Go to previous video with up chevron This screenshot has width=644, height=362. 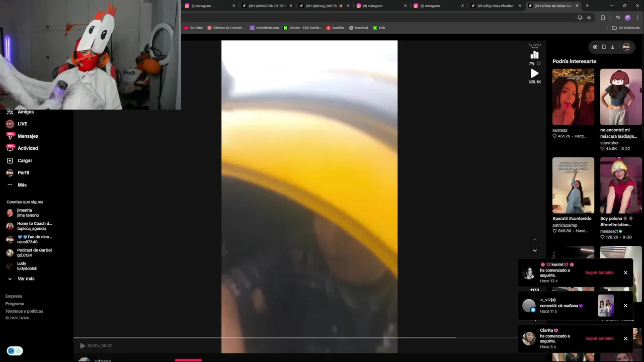(x=534, y=240)
